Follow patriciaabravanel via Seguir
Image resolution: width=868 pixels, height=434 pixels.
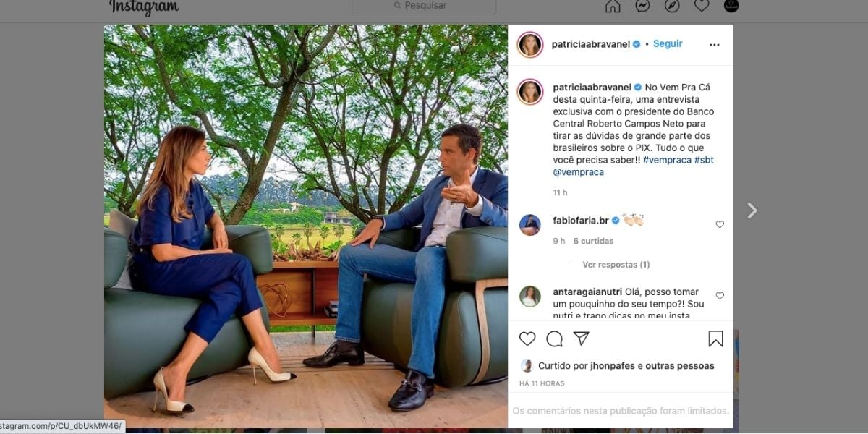(x=667, y=43)
